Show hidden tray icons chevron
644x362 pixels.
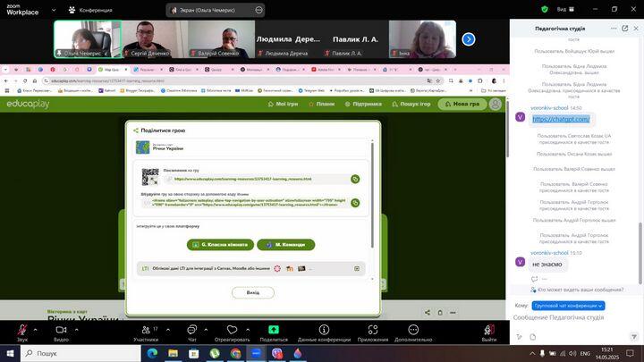coord(532,353)
